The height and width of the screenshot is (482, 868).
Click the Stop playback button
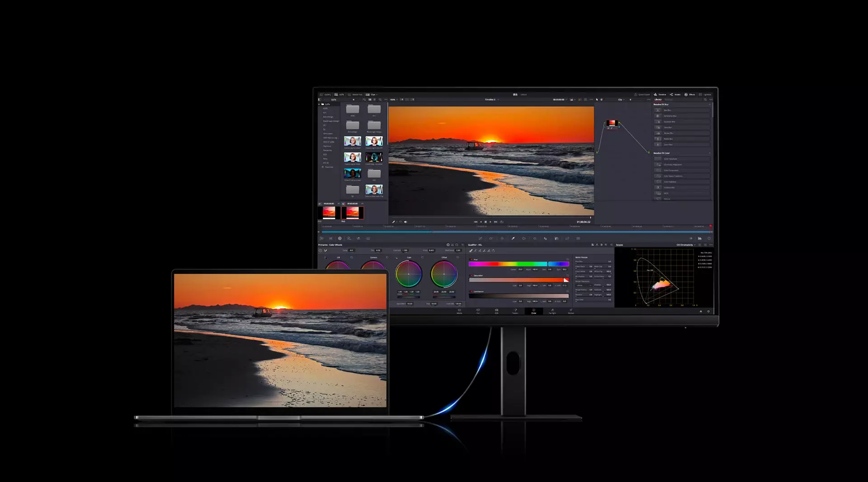pos(486,222)
